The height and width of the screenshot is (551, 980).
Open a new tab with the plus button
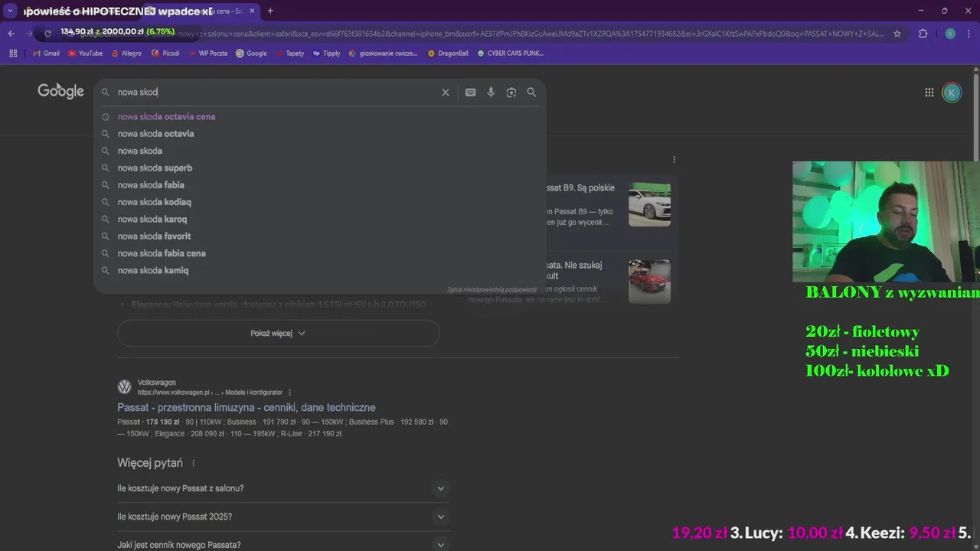tap(270, 11)
